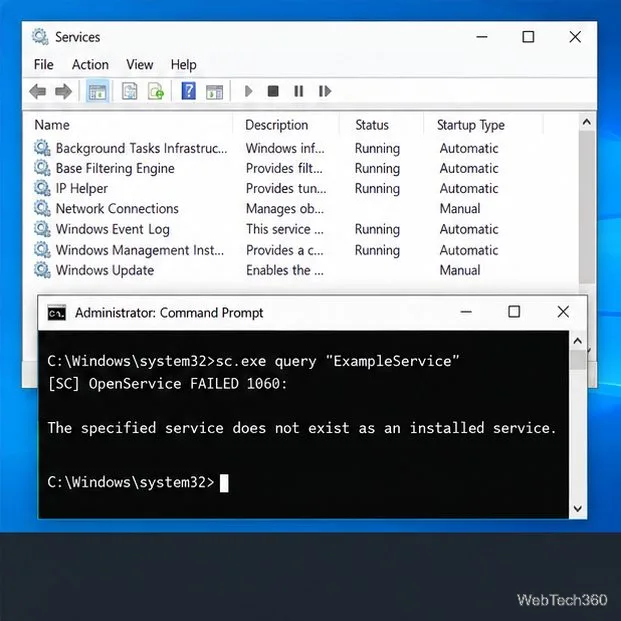621x621 pixels.
Task: Click Manual startup type of Network Connections
Action: 460,209
